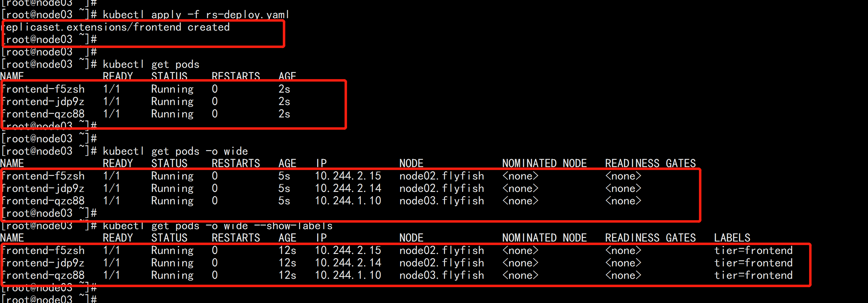Click 'tier=frontend' label in the frontend-jdp9z row
This screenshot has width=868, height=303.
click(753, 263)
